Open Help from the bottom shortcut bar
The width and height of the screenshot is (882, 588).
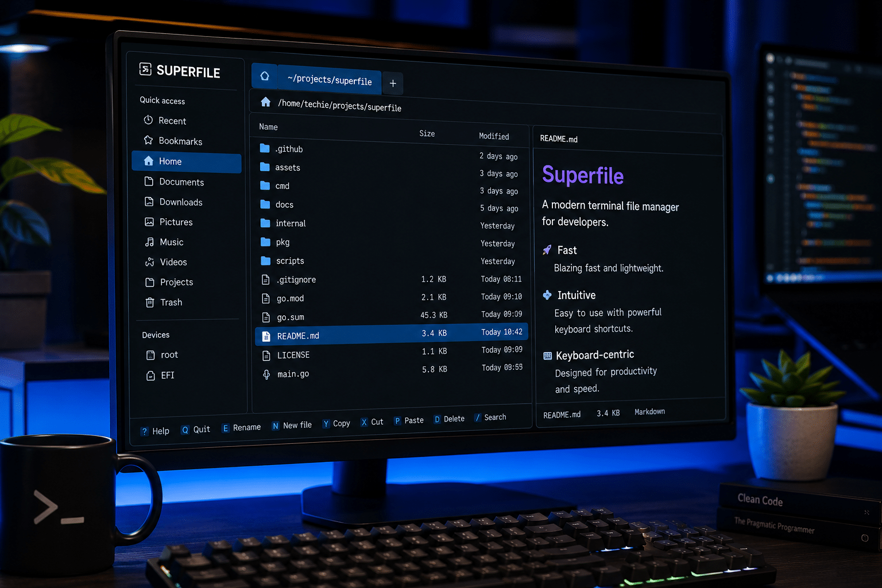click(155, 431)
